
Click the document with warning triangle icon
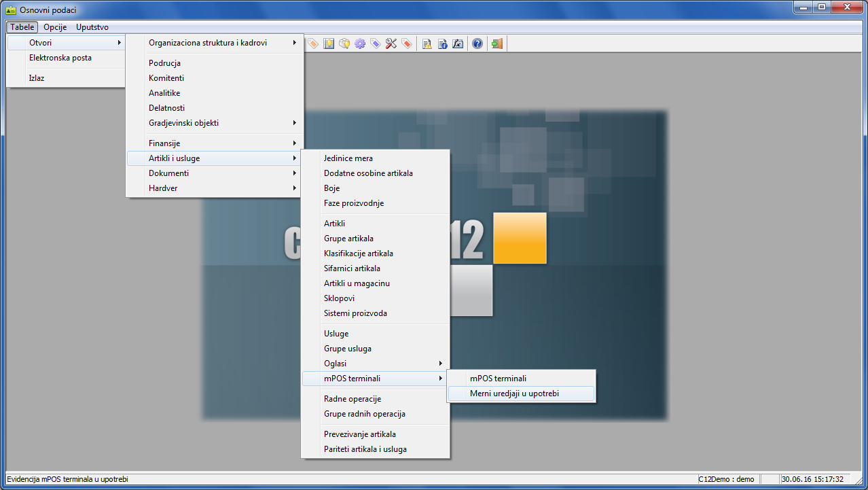tap(427, 43)
